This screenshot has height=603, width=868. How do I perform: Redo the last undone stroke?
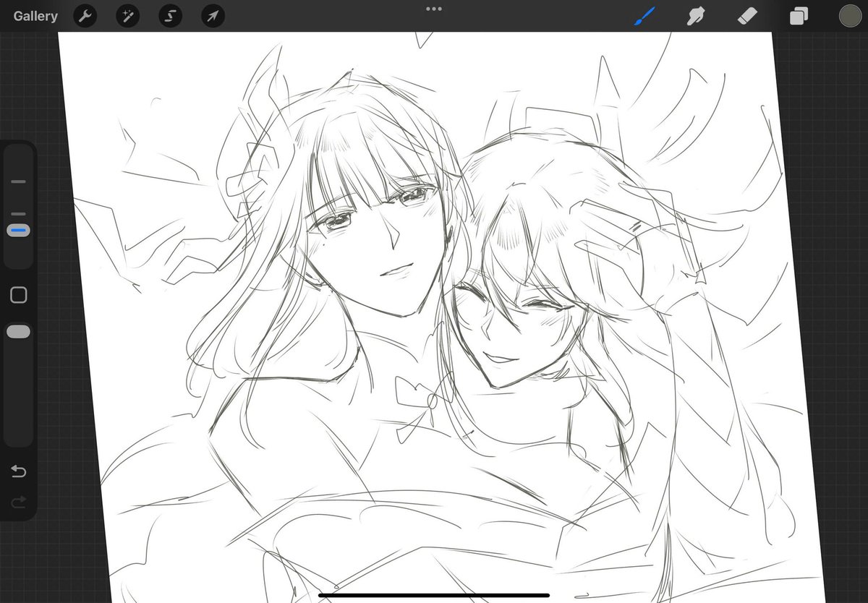click(19, 502)
